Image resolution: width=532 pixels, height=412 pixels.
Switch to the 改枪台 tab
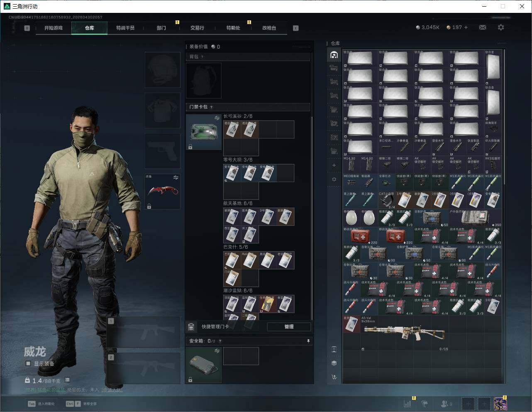point(269,28)
